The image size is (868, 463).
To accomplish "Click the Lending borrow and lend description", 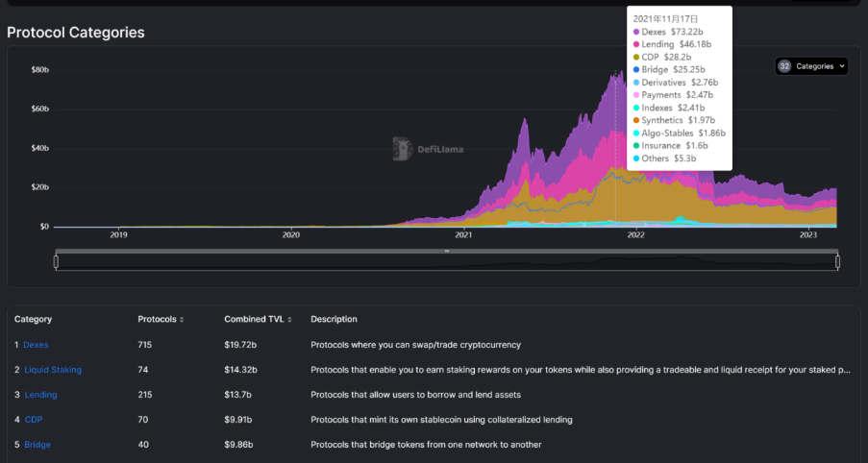I will [x=415, y=395].
